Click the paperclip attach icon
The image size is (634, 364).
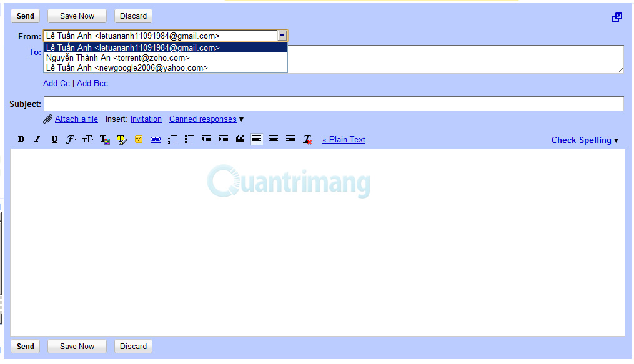pyautogui.click(x=47, y=119)
